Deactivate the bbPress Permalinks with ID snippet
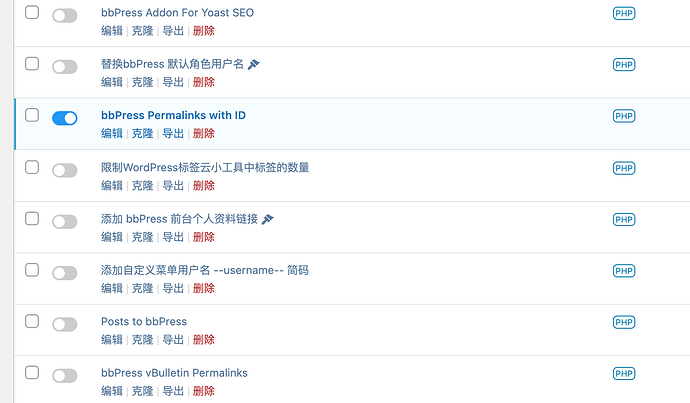The image size is (690, 403). [x=65, y=118]
